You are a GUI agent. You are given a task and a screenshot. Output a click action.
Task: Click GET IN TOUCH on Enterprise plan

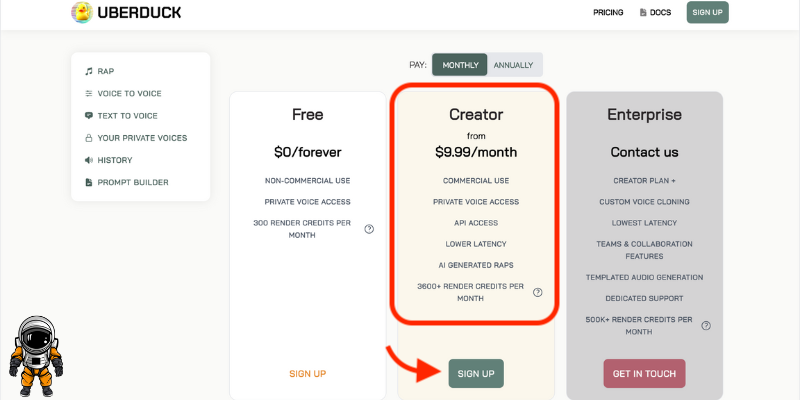(644, 373)
